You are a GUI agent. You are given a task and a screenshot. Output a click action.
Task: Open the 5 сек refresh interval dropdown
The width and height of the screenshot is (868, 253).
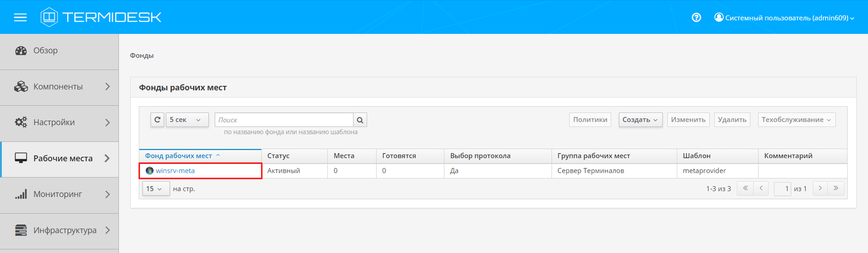[x=187, y=120]
